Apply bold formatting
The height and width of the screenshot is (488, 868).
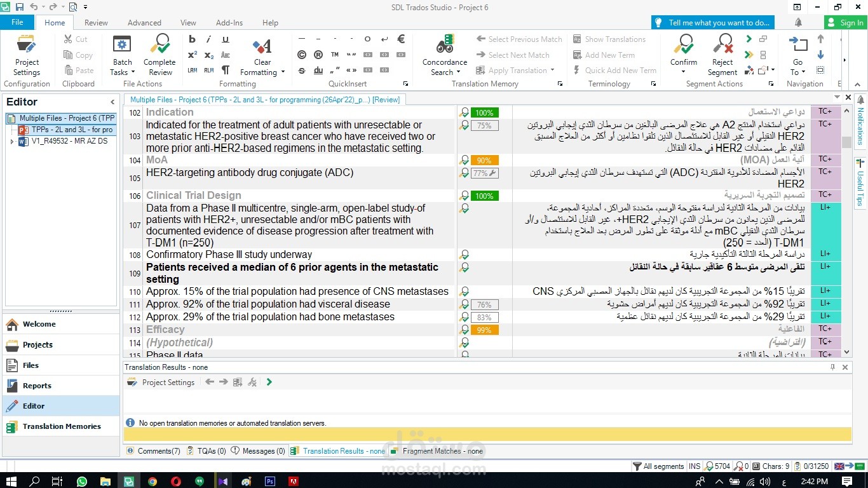[x=192, y=39]
